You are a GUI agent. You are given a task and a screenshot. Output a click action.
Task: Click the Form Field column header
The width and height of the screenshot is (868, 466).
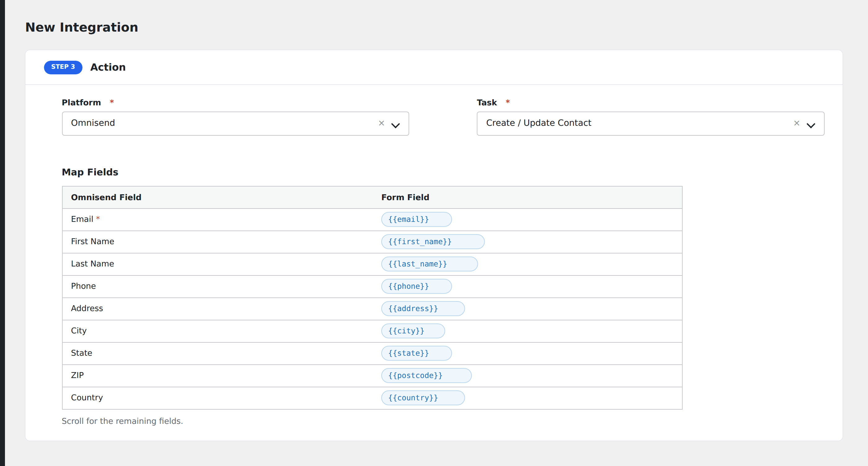pyautogui.click(x=405, y=197)
